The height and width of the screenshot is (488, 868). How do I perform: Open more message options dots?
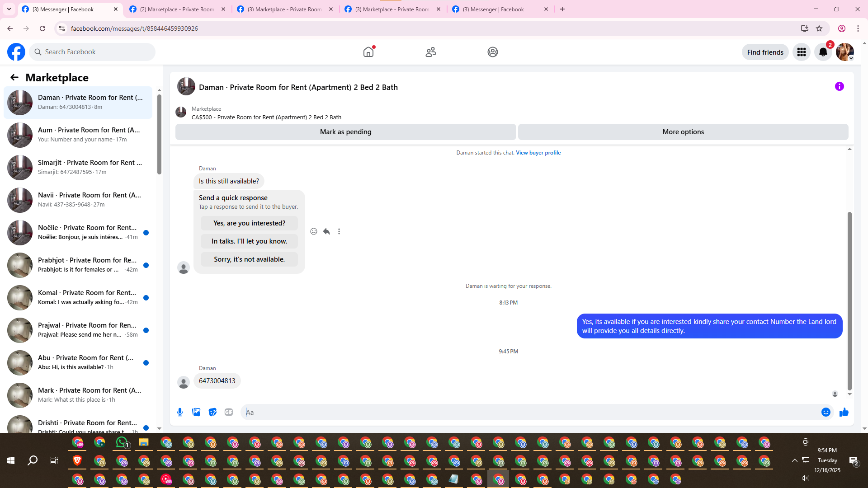[339, 231]
